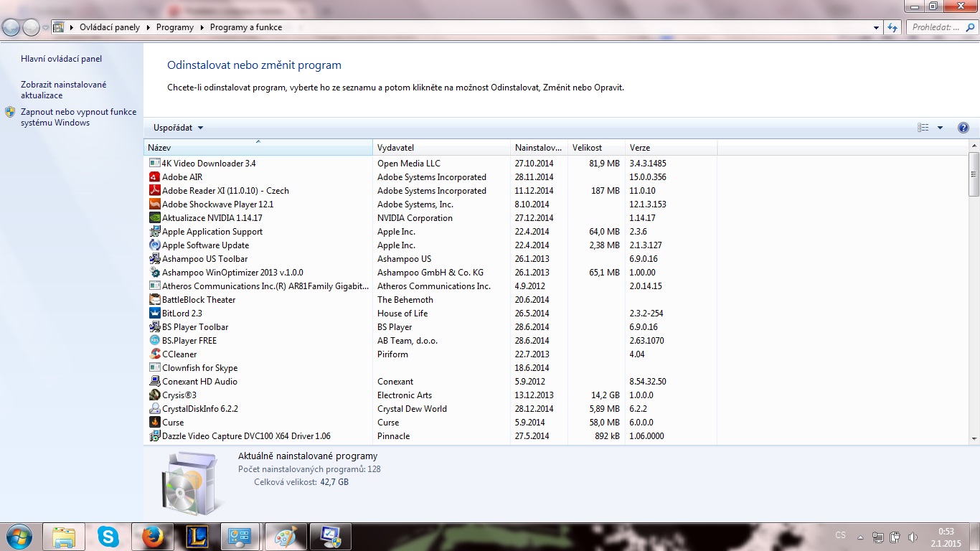Open the view options dropdown arrow
Image resolution: width=980 pixels, height=551 pixels.
point(940,128)
